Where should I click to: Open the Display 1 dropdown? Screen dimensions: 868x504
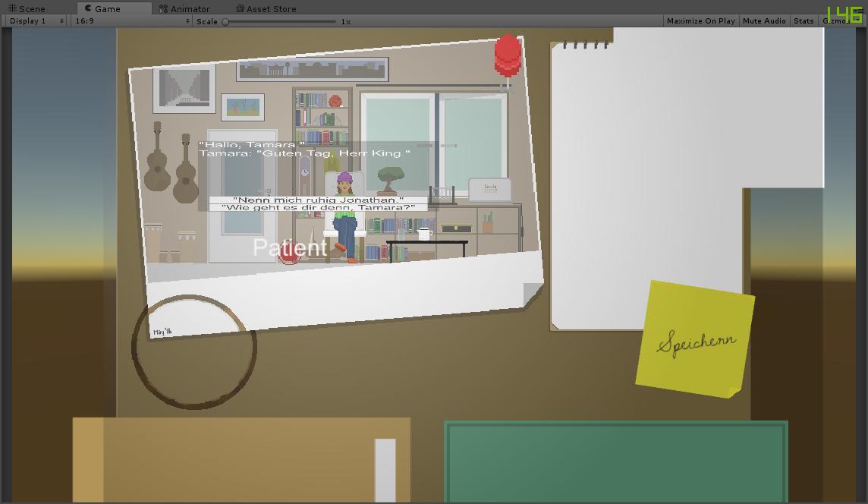[36, 21]
